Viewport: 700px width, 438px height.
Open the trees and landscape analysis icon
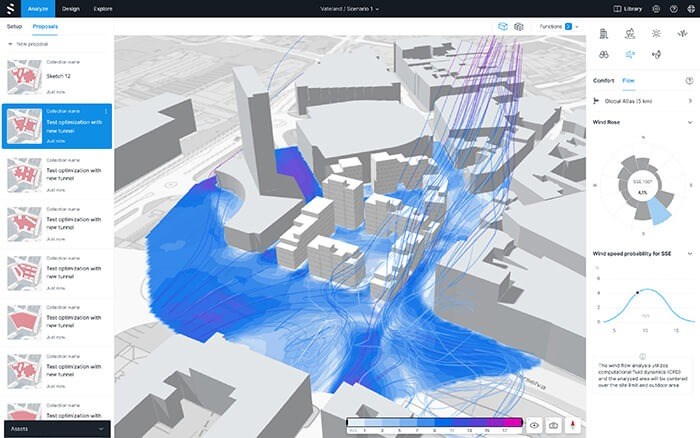coord(630,33)
